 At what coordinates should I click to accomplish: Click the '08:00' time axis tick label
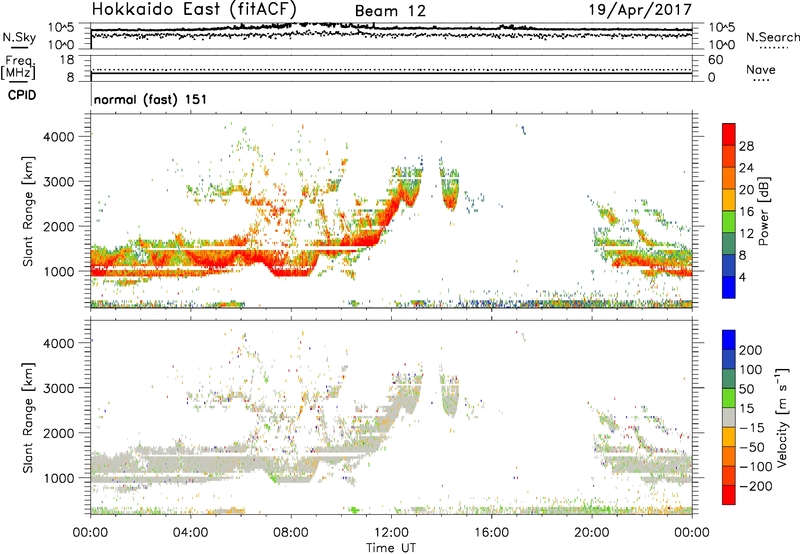click(291, 533)
